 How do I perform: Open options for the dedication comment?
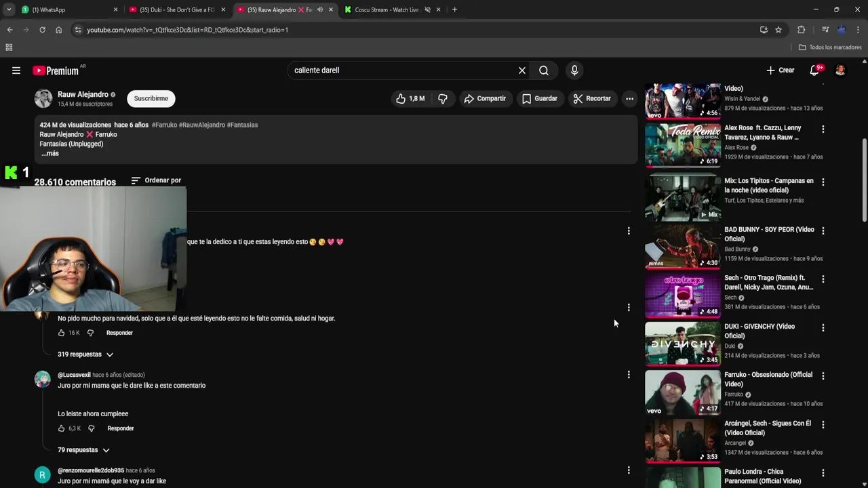tap(629, 230)
